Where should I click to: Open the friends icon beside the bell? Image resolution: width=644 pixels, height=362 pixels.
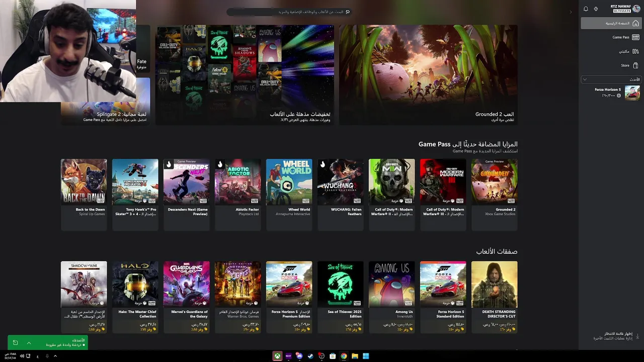pos(596,9)
